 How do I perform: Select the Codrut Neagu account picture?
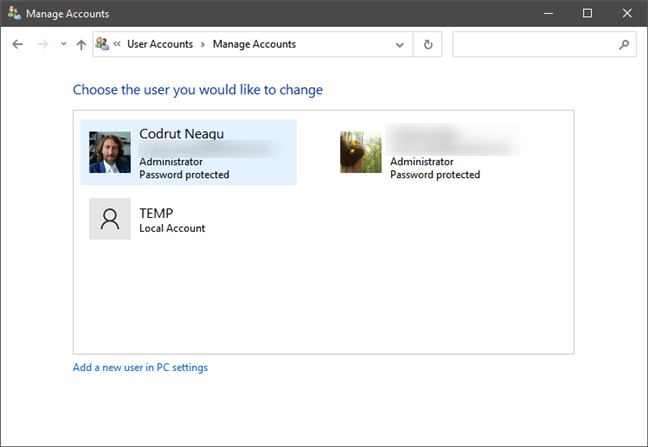pos(110,152)
